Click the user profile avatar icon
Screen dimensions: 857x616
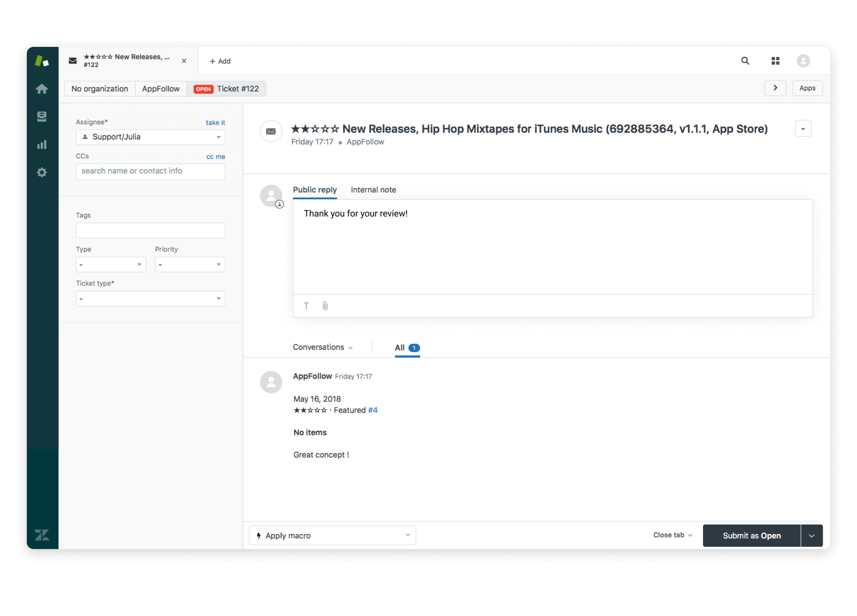[804, 61]
